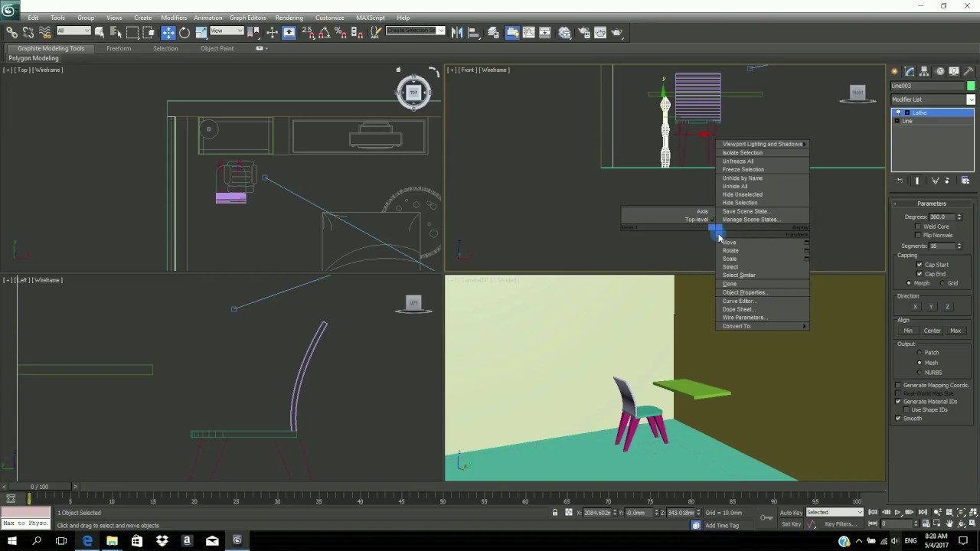This screenshot has width=980, height=551.
Task: Click the Set Key button
Action: pos(791,524)
